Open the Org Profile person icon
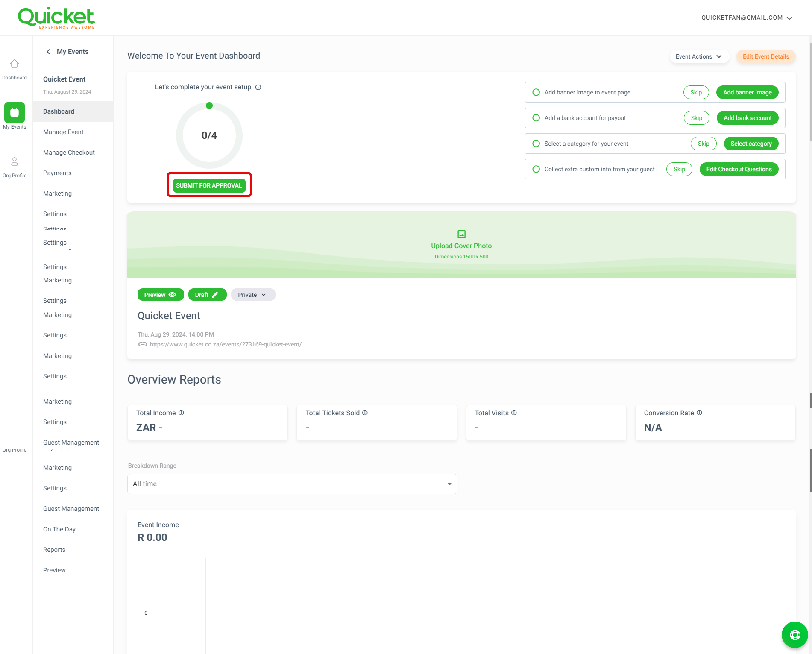812x654 pixels. (15, 161)
